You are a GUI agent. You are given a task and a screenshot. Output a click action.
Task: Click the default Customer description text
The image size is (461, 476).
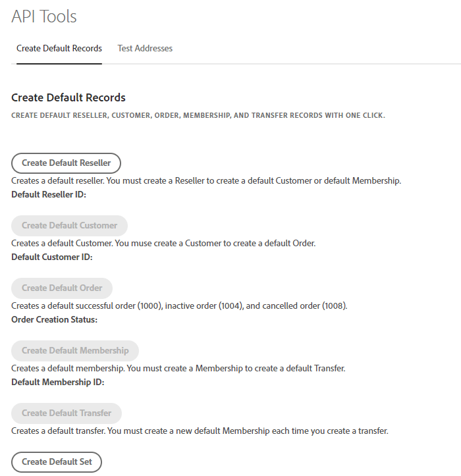[x=163, y=243]
